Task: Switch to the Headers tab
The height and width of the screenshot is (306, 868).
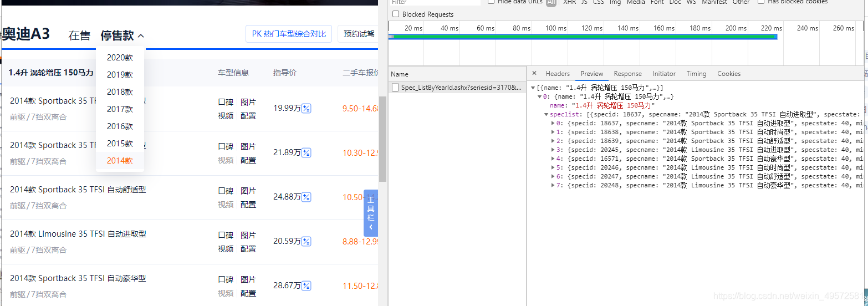Action: tap(558, 74)
